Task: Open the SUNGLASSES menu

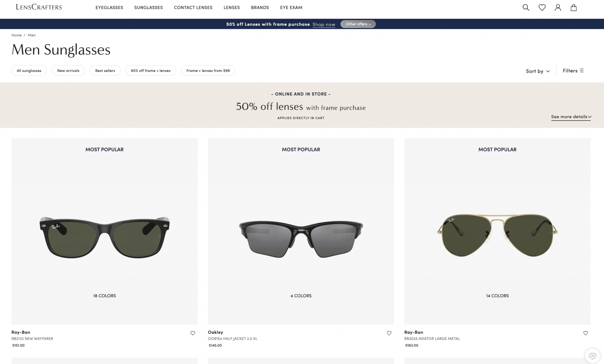Action: [148, 7]
